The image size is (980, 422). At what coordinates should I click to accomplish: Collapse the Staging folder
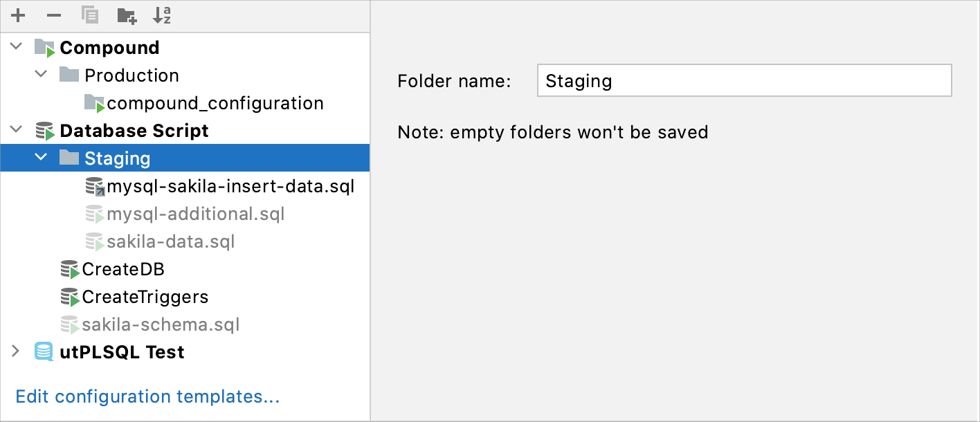[40, 158]
